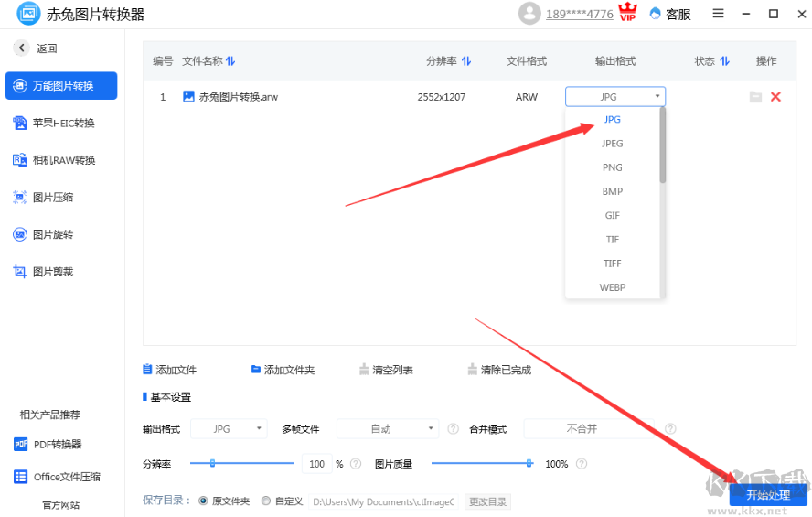Open the 多帧文件 自动 dropdown
This screenshot has height=517, width=812.
click(388, 429)
